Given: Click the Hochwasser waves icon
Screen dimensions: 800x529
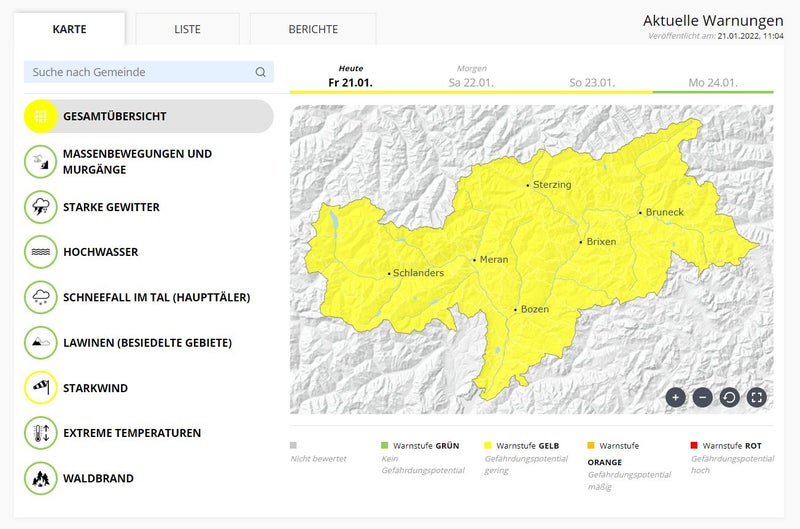Looking at the screenshot, I should (x=41, y=252).
